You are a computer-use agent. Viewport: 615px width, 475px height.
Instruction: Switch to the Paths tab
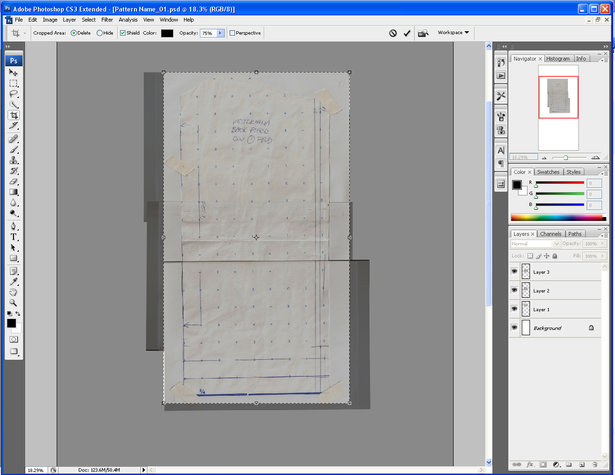575,234
